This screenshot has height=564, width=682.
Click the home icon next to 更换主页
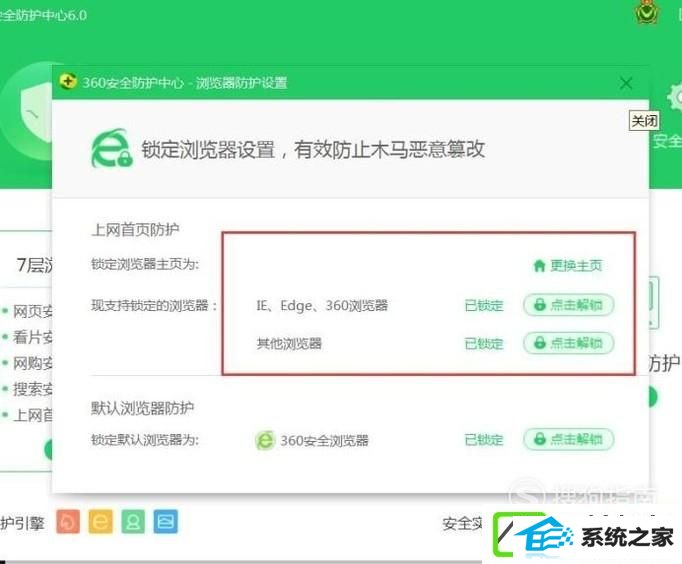539,265
